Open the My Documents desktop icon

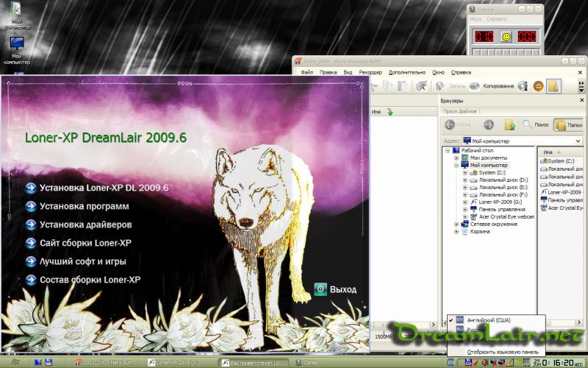(x=16, y=11)
